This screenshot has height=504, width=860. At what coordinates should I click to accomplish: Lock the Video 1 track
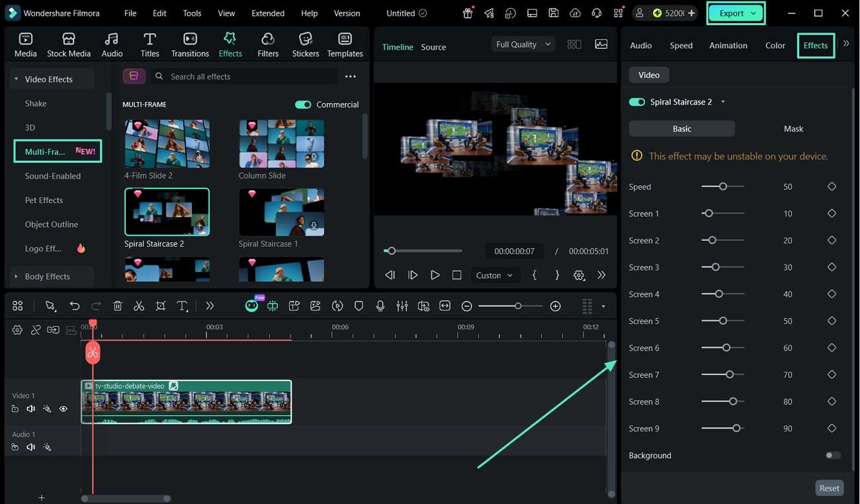coord(15,409)
